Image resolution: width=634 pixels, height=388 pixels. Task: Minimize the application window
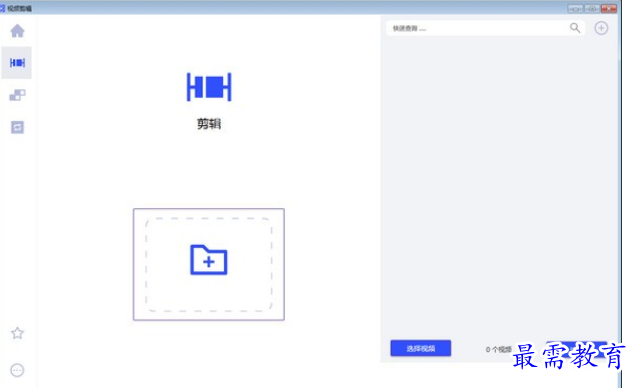tap(575, 8)
